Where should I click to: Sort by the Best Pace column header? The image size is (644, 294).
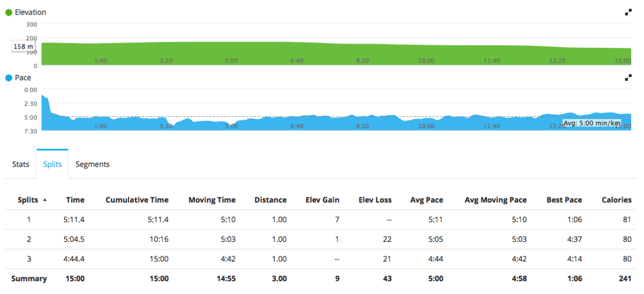tap(564, 200)
